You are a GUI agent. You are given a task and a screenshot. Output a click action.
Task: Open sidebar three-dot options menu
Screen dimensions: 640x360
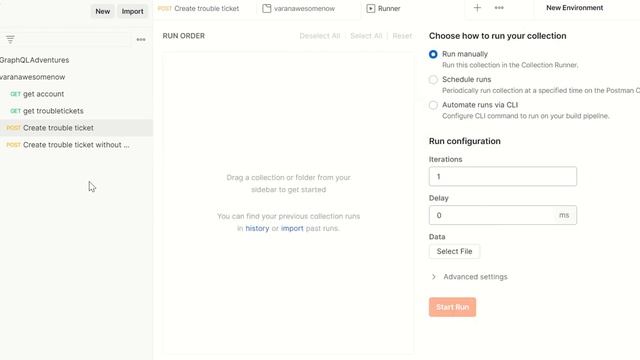[x=141, y=40]
